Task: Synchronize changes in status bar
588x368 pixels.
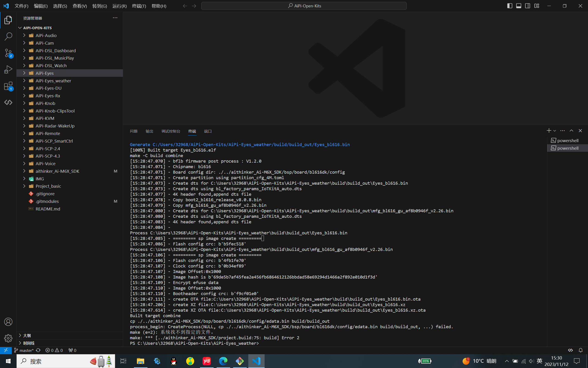Action: tap(38, 350)
